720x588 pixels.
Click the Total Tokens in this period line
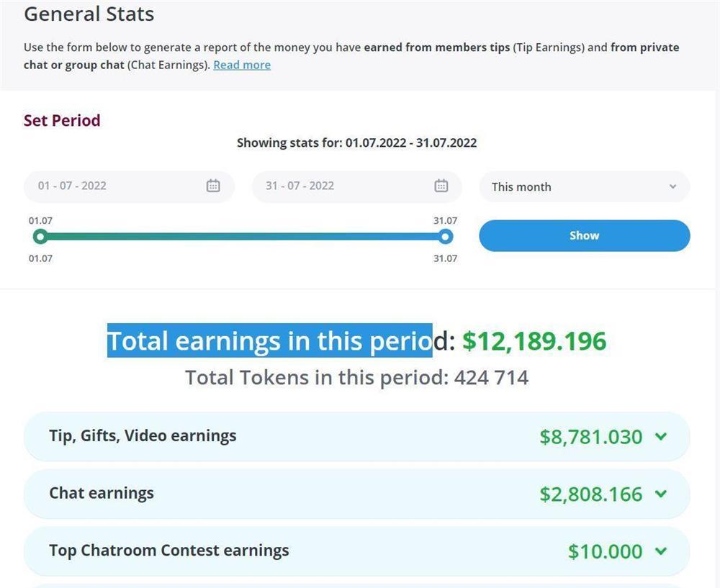pos(356,377)
